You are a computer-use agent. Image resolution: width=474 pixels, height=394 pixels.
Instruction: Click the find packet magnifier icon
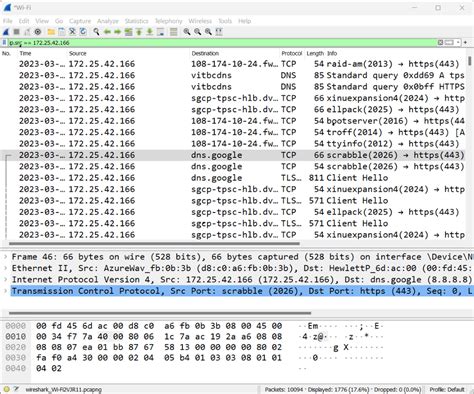(96, 32)
